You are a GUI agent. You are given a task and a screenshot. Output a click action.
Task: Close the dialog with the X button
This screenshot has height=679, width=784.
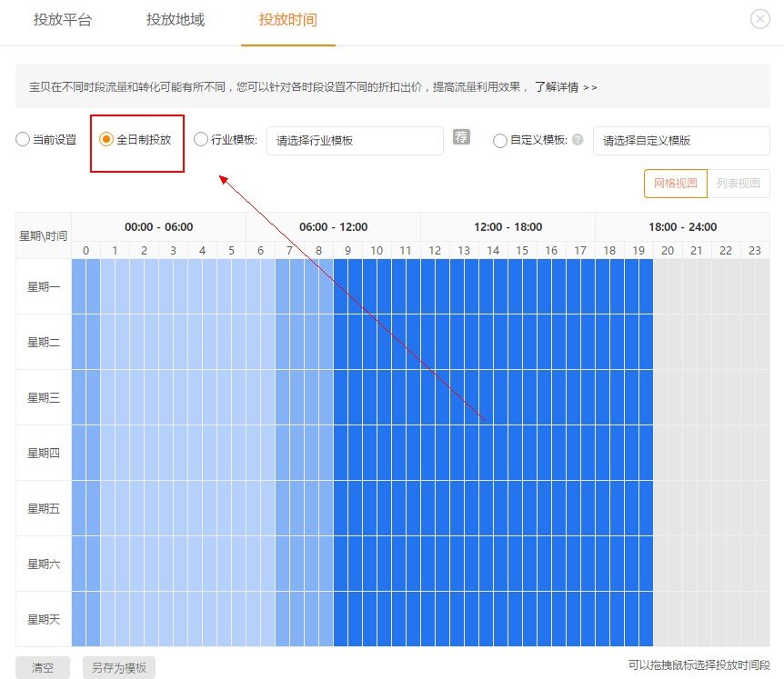[x=760, y=18]
